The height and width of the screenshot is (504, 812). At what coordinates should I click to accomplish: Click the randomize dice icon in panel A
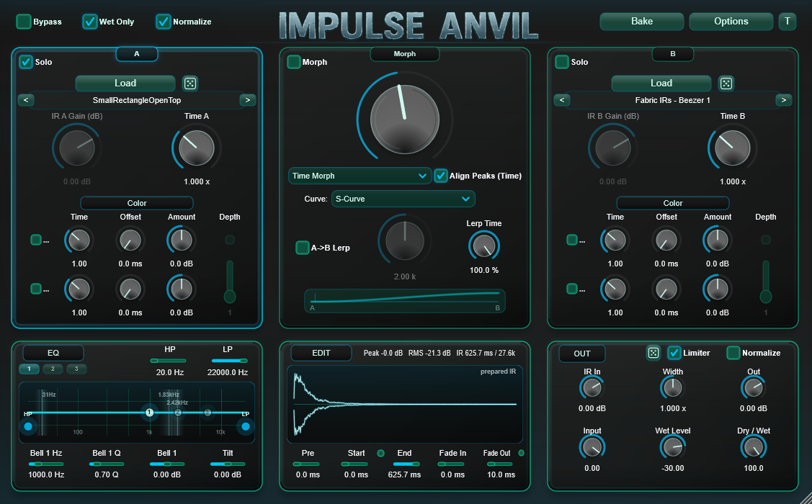click(x=190, y=84)
